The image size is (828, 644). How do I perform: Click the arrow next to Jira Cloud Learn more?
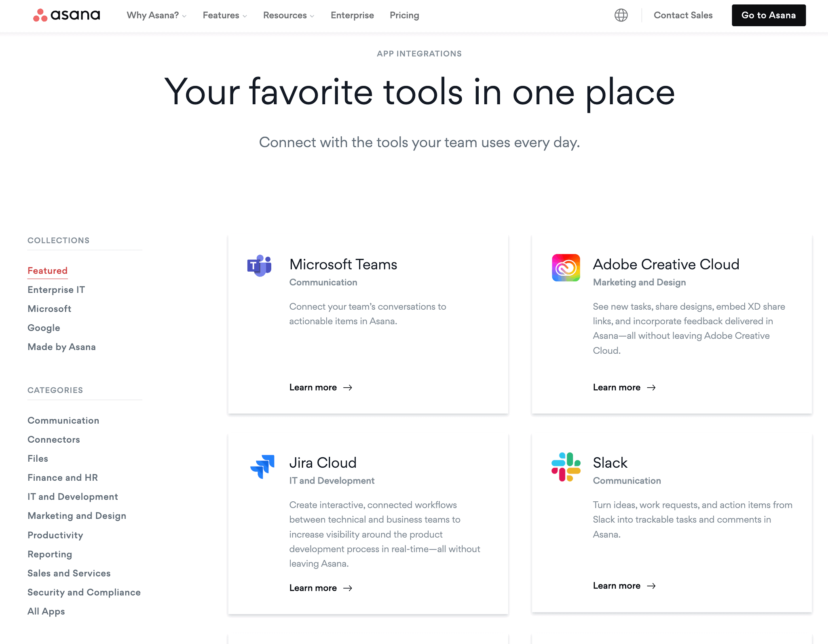(348, 588)
